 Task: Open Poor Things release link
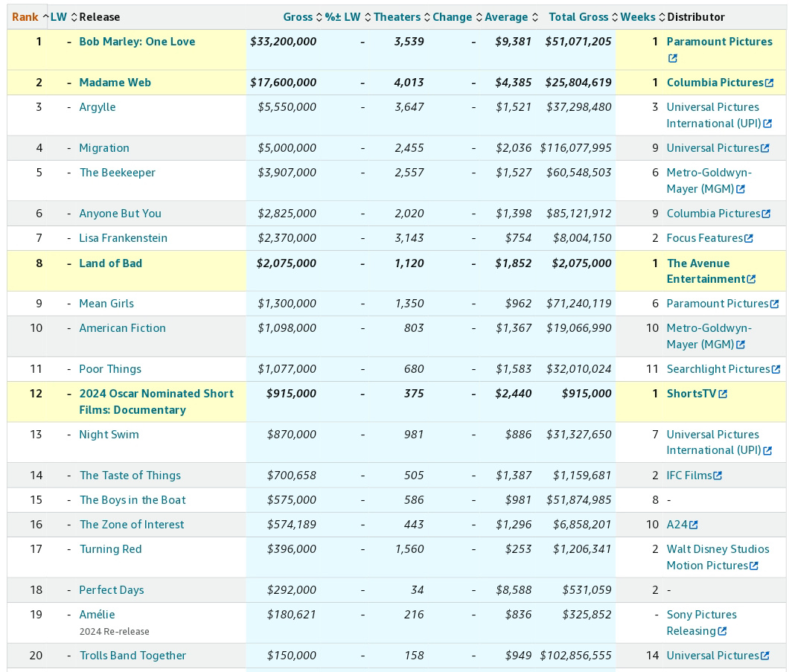(x=110, y=369)
